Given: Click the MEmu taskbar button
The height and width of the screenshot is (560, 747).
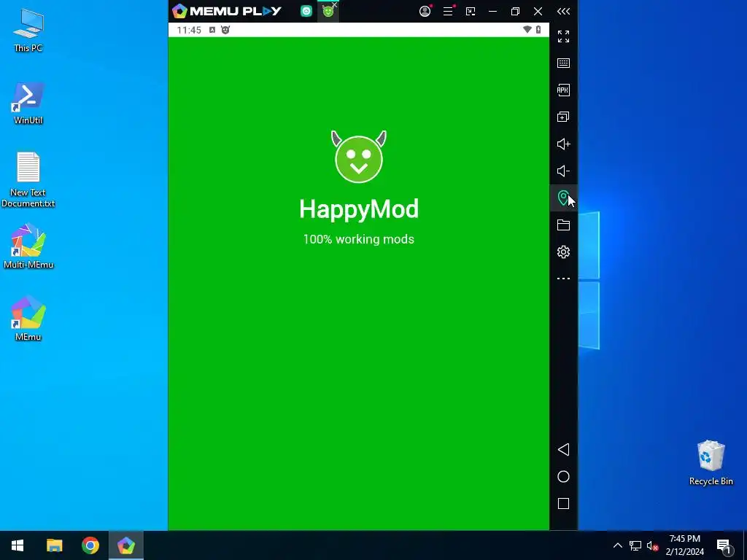Looking at the screenshot, I should [x=126, y=545].
